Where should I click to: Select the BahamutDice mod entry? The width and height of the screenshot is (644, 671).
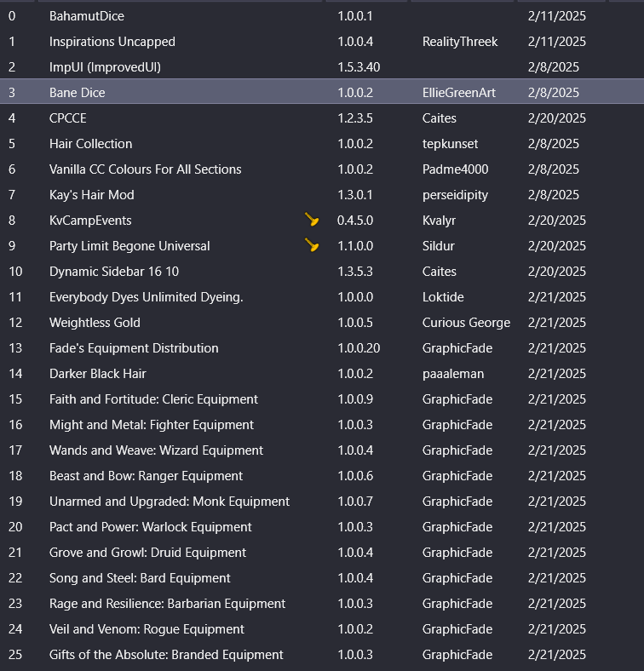[x=87, y=16]
